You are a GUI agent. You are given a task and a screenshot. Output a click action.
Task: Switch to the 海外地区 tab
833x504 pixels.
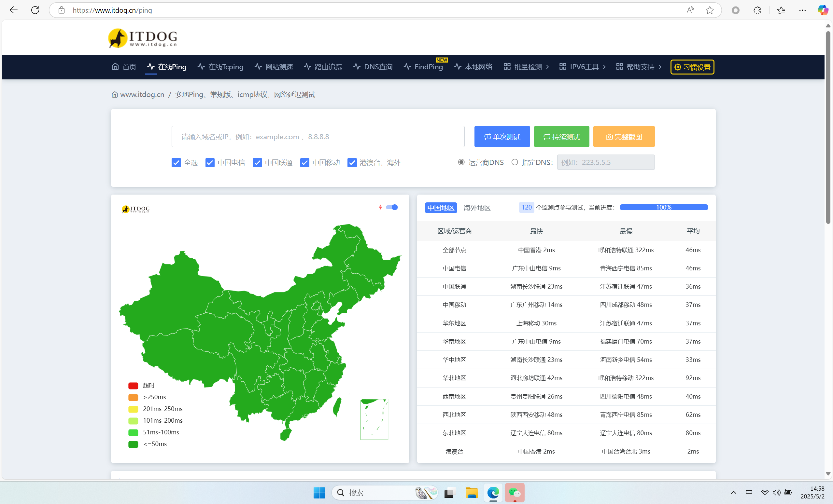[477, 208]
